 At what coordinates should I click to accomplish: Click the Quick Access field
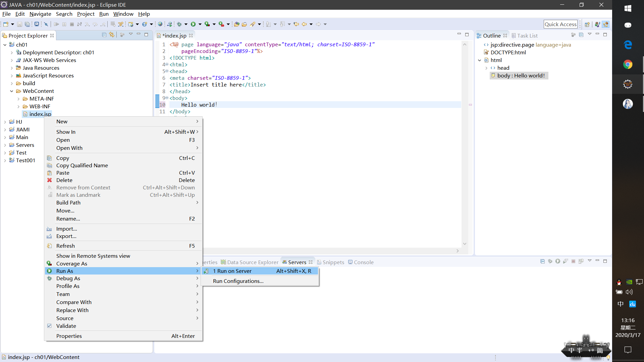click(560, 24)
